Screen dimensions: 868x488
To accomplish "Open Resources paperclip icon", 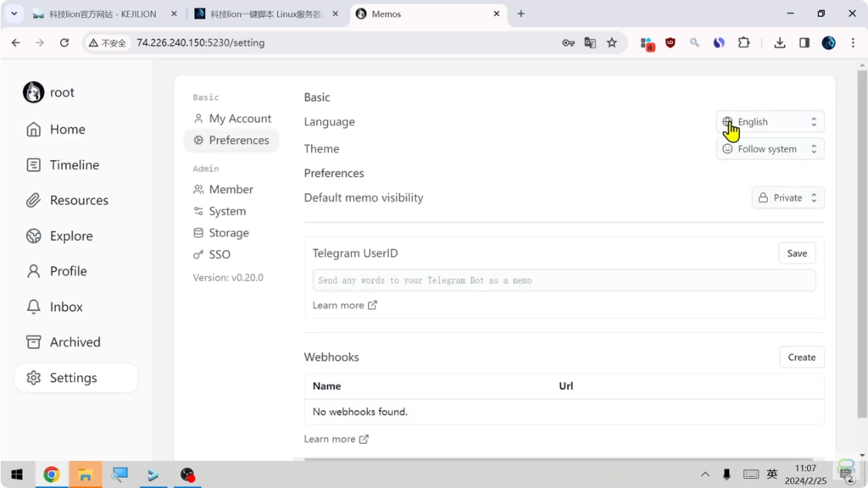I will coord(34,201).
